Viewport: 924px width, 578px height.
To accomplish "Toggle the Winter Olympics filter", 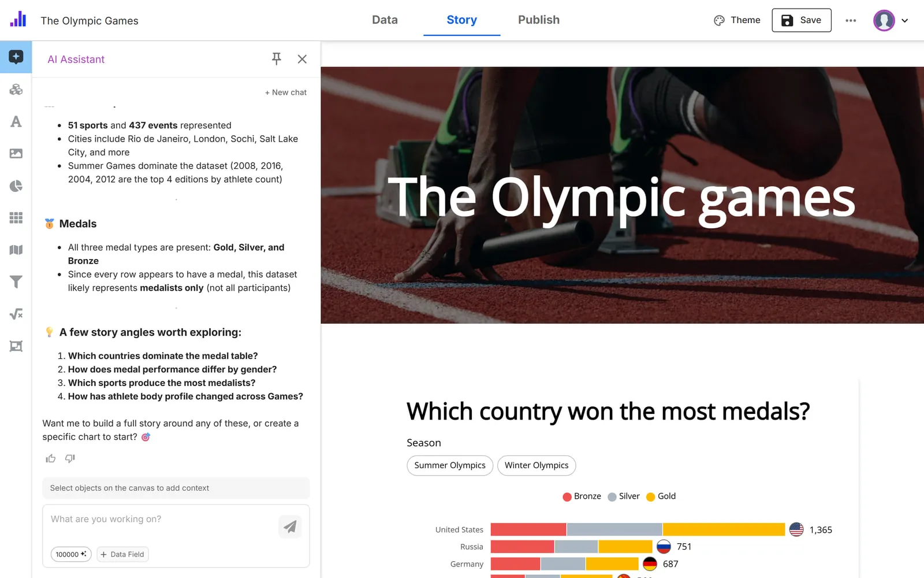I will 536,465.
